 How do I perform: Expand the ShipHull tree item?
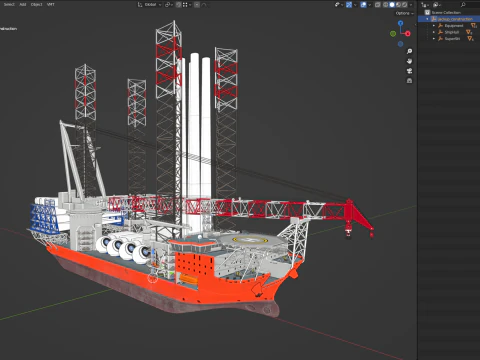point(434,32)
